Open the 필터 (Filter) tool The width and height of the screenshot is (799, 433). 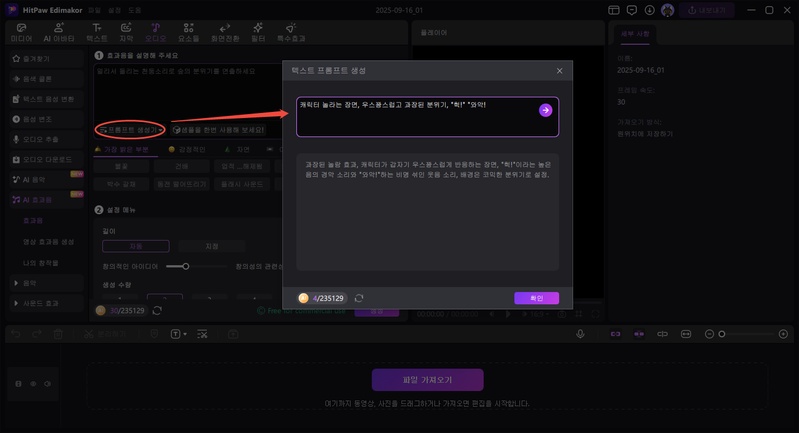click(258, 33)
